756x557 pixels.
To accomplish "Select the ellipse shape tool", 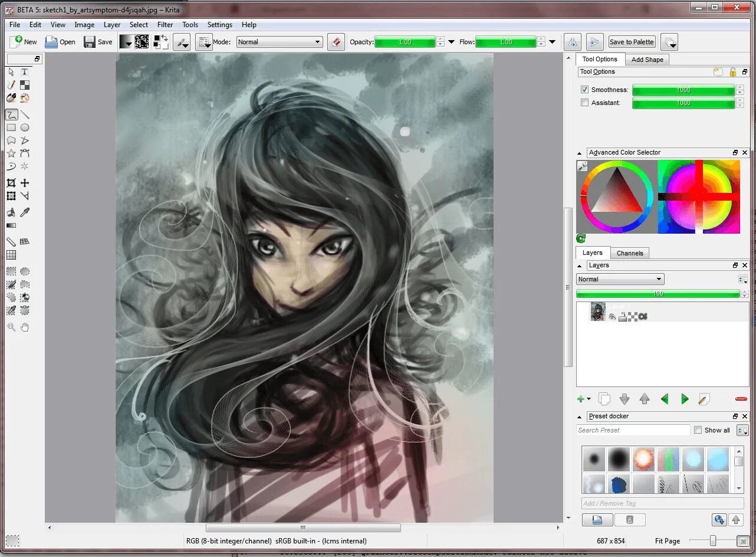I will pyautogui.click(x=25, y=127).
